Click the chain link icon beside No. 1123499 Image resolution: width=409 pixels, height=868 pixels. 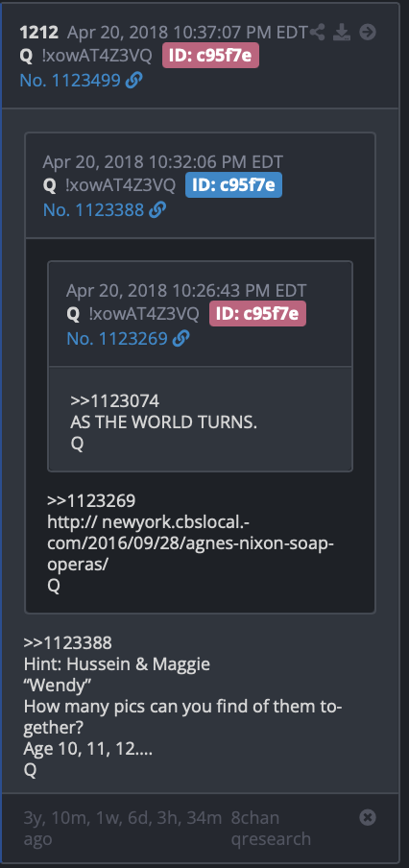134,81
